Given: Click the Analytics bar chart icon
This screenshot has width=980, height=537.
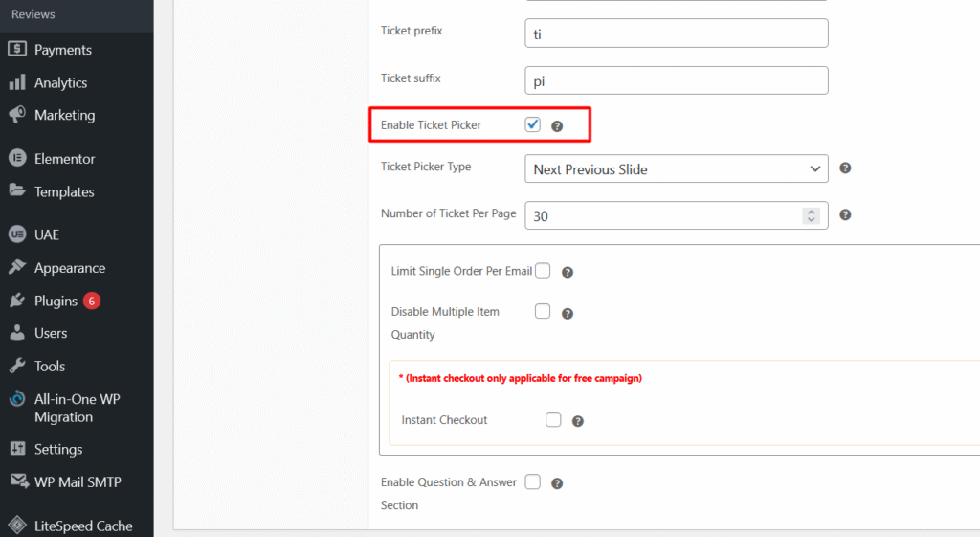Looking at the screenshot, I should [x=17, y=82].
